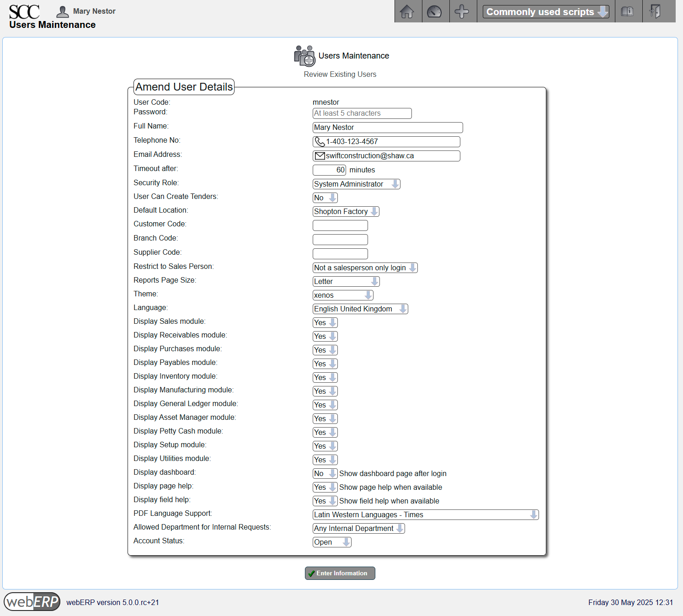Click the Users Maintenance group icon
Image resolution: width=683 pixels, height=616 pixels.
tap(304, 56)
